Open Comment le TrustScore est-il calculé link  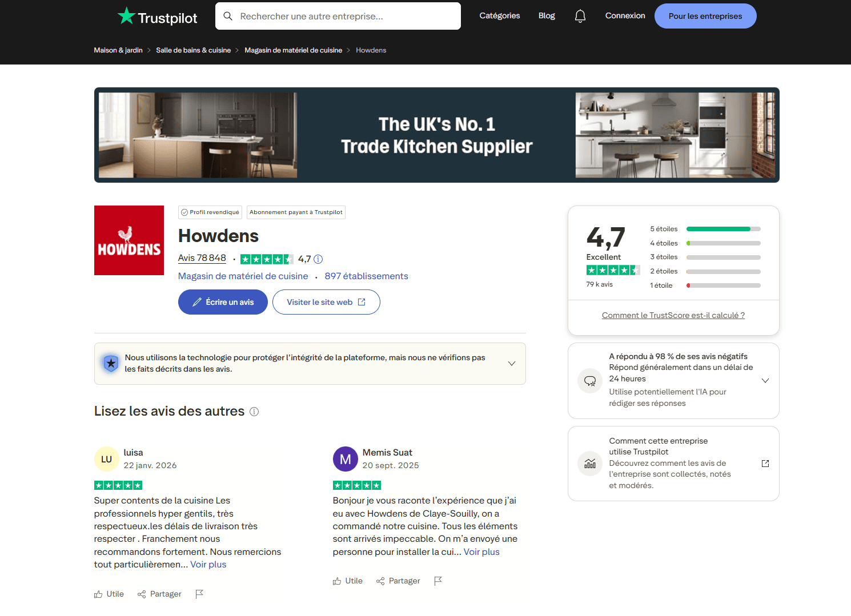[x=673, y=315]
